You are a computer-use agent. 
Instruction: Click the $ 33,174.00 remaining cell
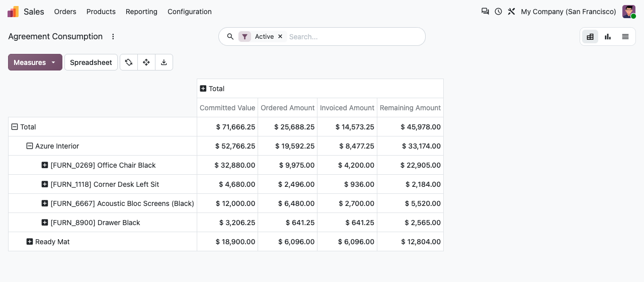coord(410,146)
